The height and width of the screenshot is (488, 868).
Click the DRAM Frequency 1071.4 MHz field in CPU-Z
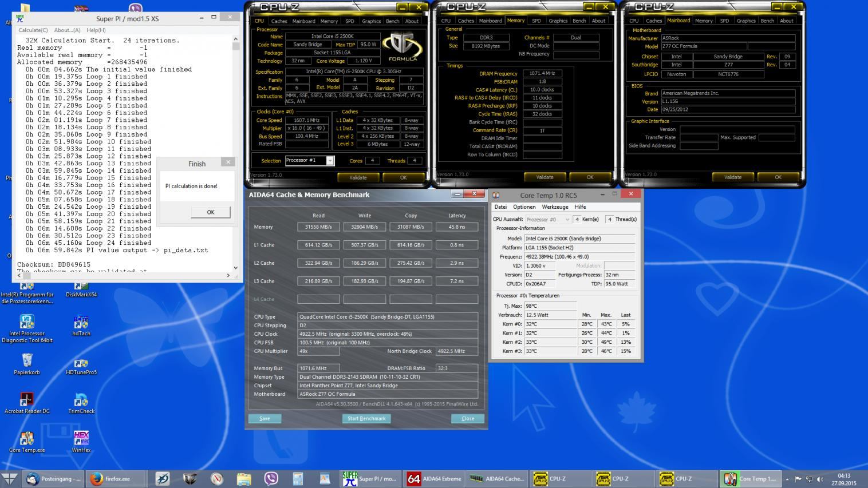542,73
